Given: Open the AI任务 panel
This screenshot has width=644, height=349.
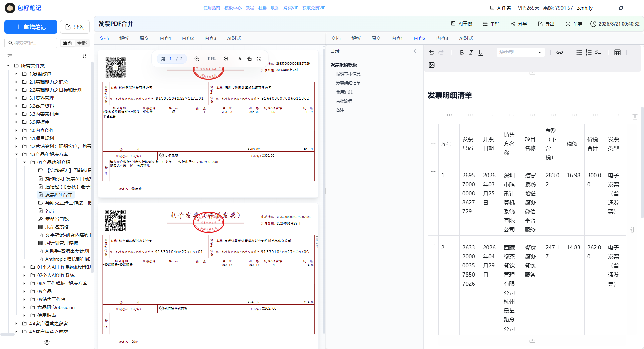Looking at the screenshot, I should pyautogui.click(x=500, y=8).
